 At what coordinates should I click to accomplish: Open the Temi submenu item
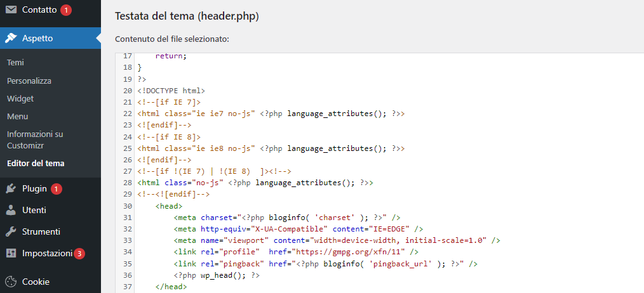[x=15, y=63]
